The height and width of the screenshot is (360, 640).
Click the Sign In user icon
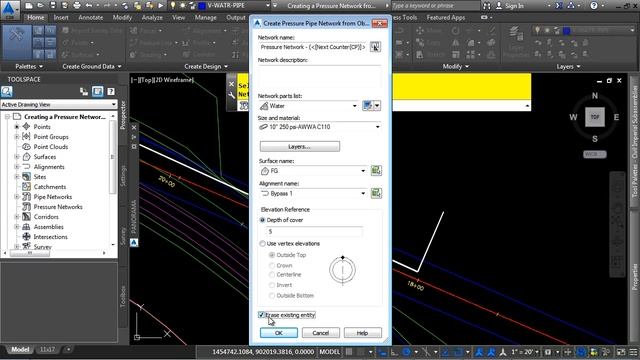499,6
